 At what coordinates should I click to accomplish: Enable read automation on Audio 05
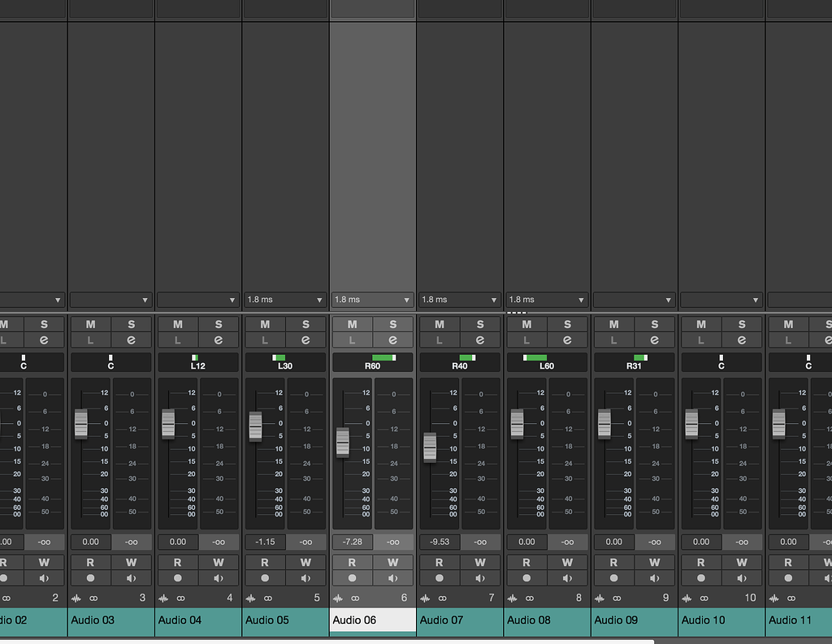265,562
